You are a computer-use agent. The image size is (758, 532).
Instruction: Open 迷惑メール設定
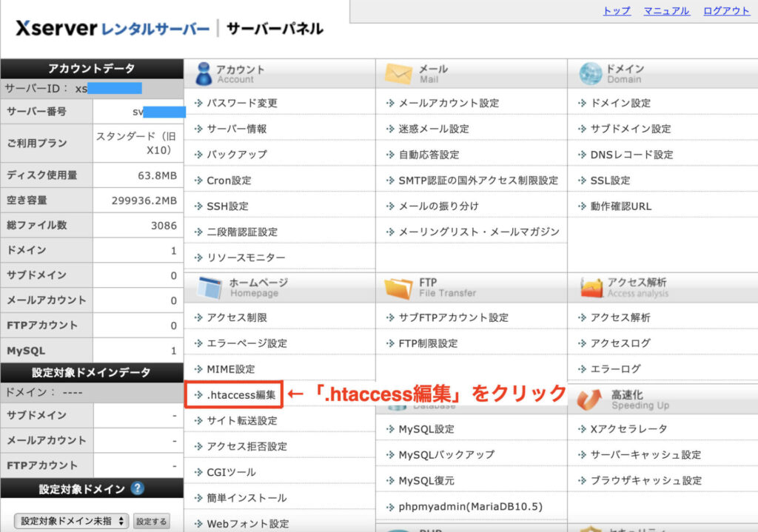pyautogui.click(x=434, y=129)
